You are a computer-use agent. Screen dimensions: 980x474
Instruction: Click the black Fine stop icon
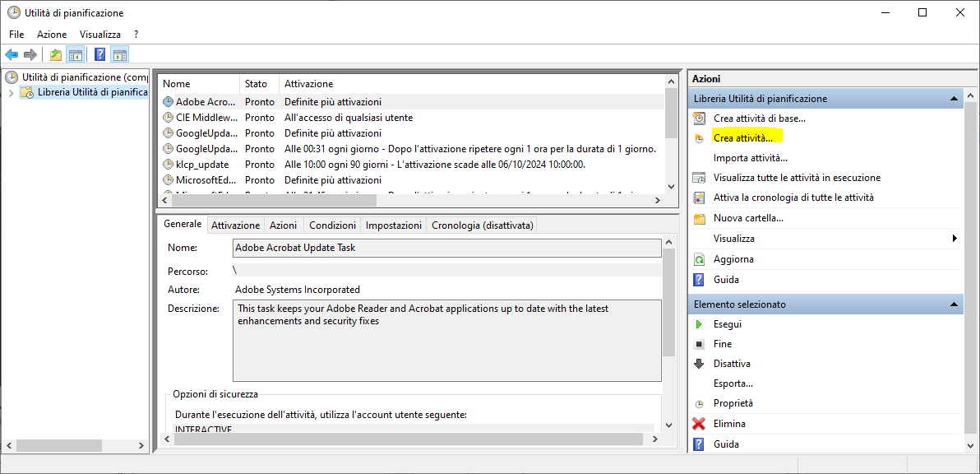pos(700,344)
